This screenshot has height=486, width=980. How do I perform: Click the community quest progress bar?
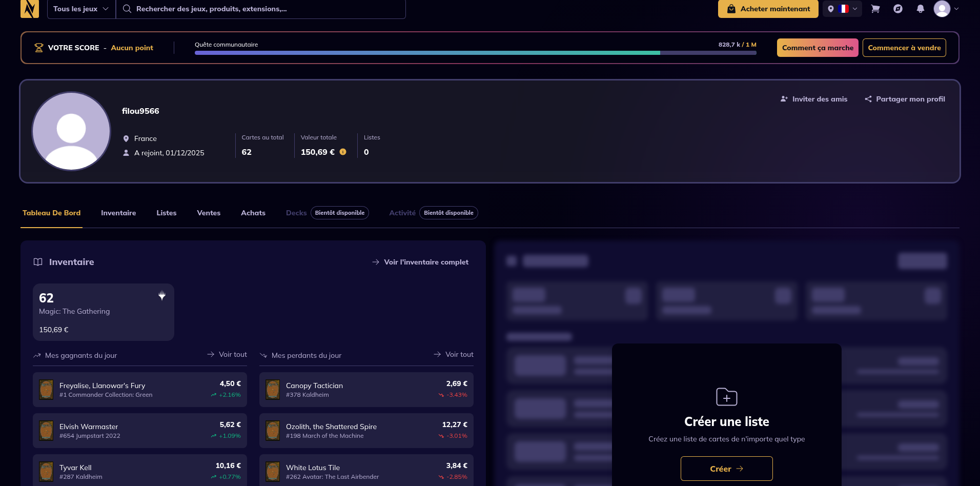click(x=475, y=53)
